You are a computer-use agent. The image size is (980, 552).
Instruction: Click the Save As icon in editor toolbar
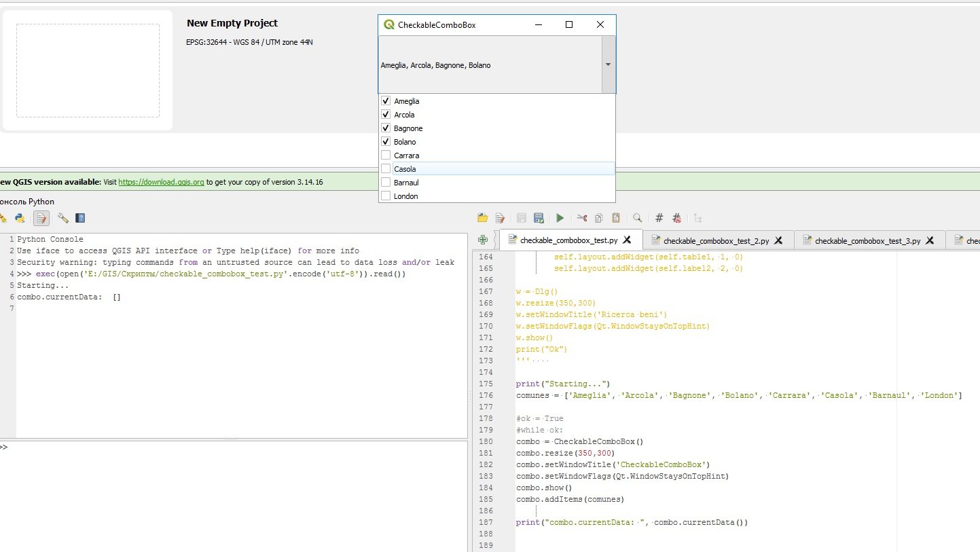(x=539, y=218)
